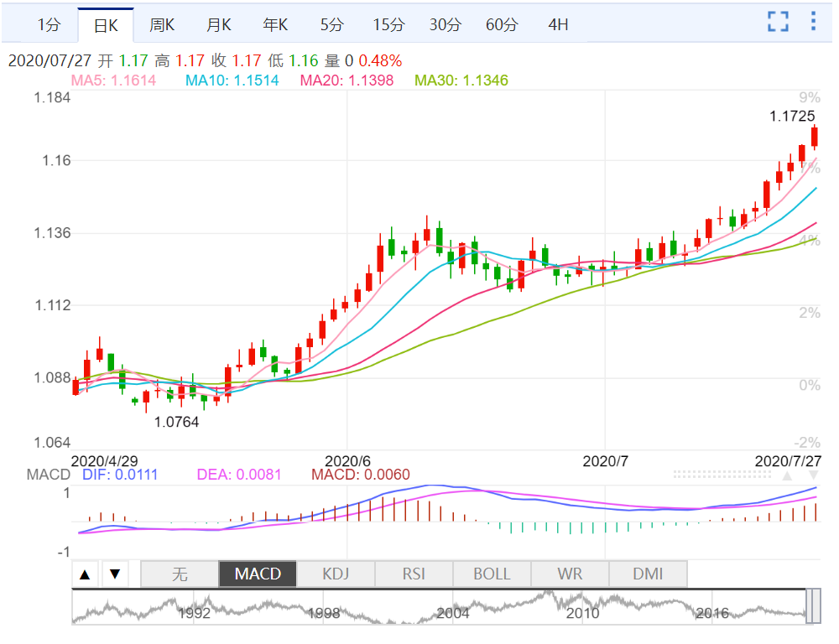Click the DIF: 0.0111 value label
This screenshot has width=839, height=644.
(x=120, y=475)
